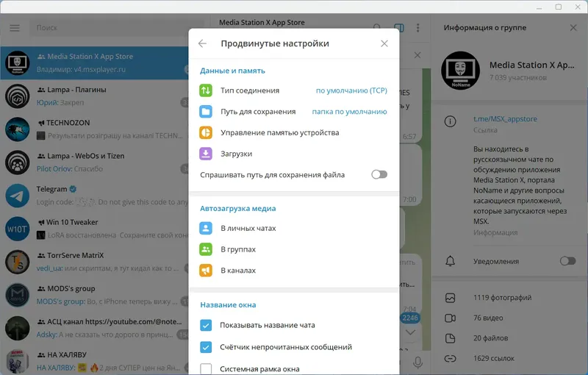Toggle Спрашивать путь для сохранения файла
588x375 pixels.
(x=379, y=174)
